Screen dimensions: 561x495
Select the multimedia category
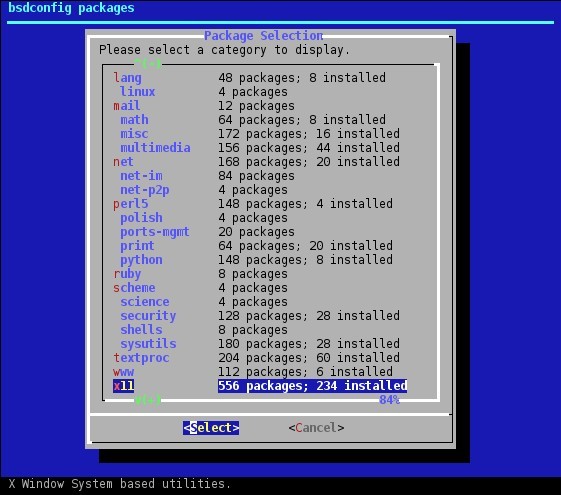point(155,148)
